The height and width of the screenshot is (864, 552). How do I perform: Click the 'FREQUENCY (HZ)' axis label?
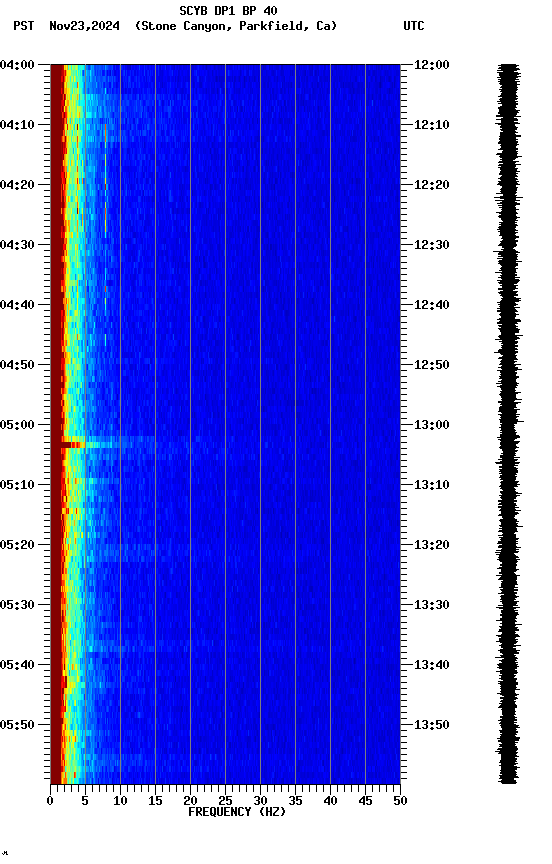pos(237,812)
